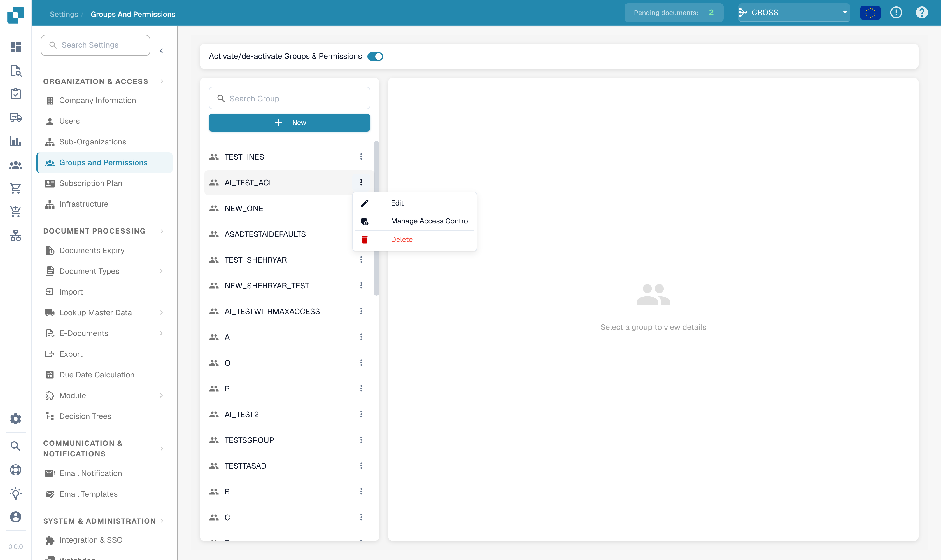This screenshot has width=941, height=560.
Task: Click the EU flag language icon
Action: pyautogui.click(x=870, y=12)
